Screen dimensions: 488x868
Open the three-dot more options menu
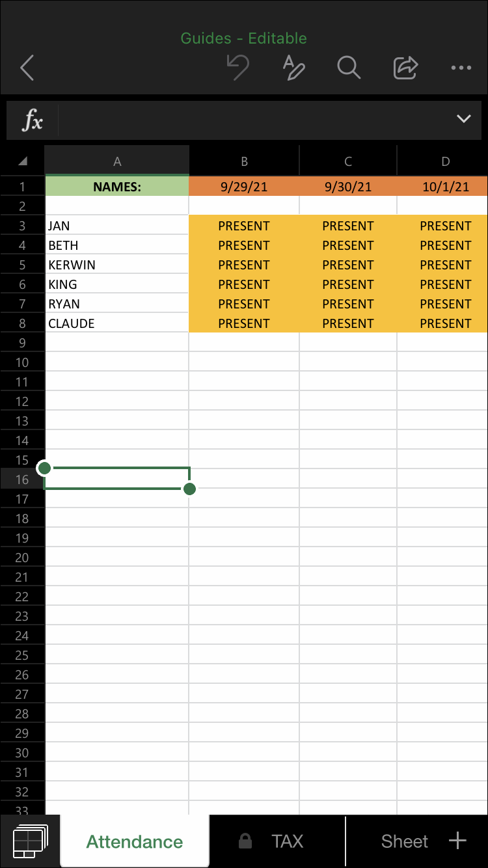pos(461,67)
